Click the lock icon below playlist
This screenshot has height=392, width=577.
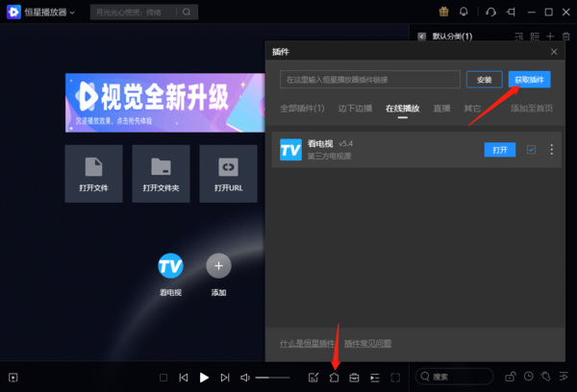[510, 377]
